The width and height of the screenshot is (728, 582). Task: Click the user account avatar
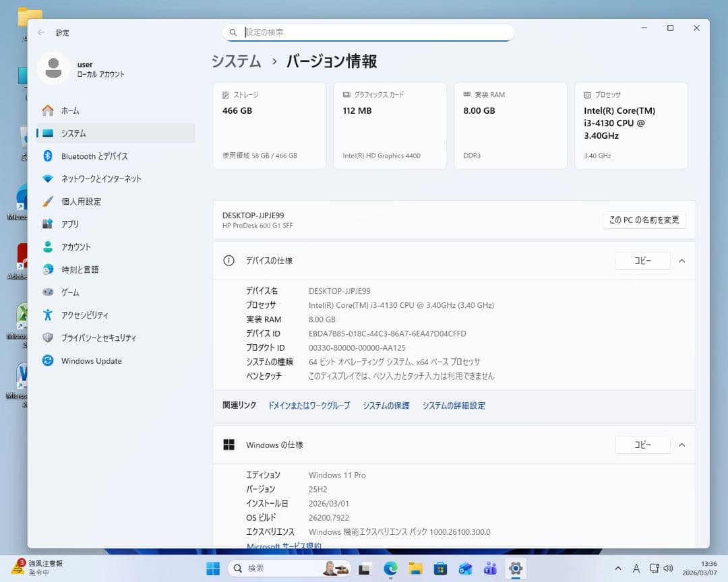(x=53, y=68)
